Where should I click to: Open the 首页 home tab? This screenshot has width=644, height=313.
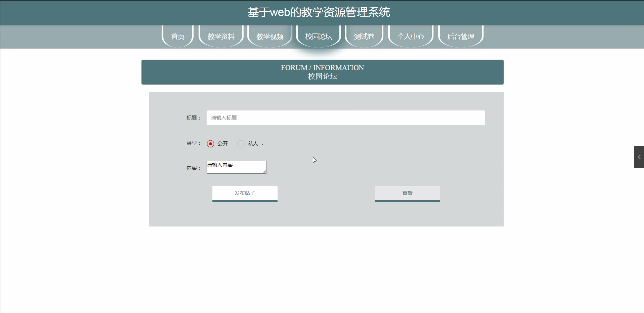click(177, 37)
